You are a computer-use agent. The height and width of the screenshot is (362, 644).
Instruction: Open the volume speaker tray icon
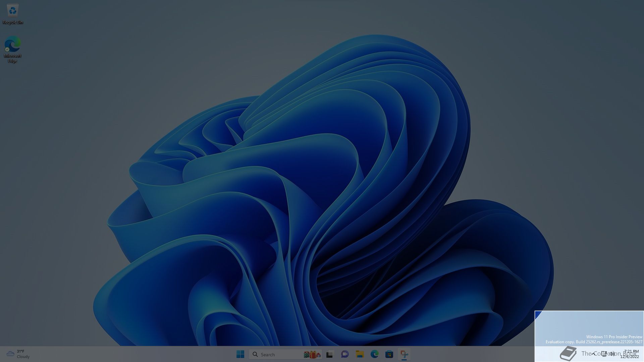612,354
